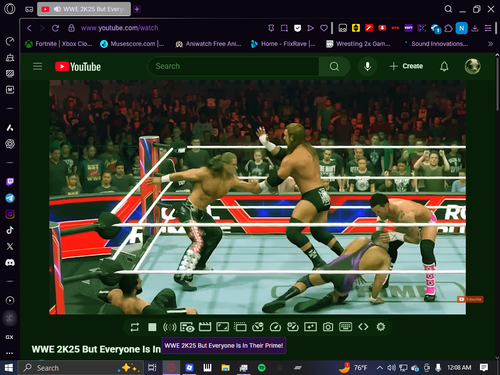
Task: Open the browser tab search magnifier
Action: (x=448, y=9)
